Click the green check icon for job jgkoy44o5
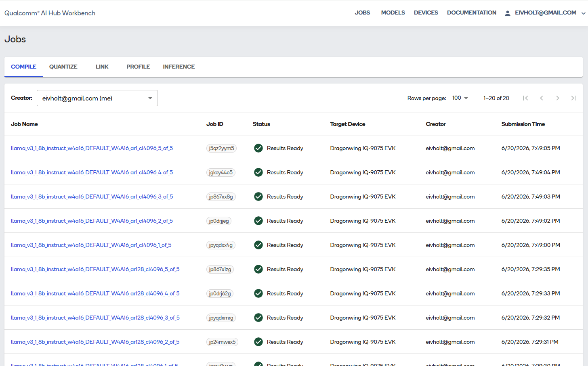 click(258, 172)
